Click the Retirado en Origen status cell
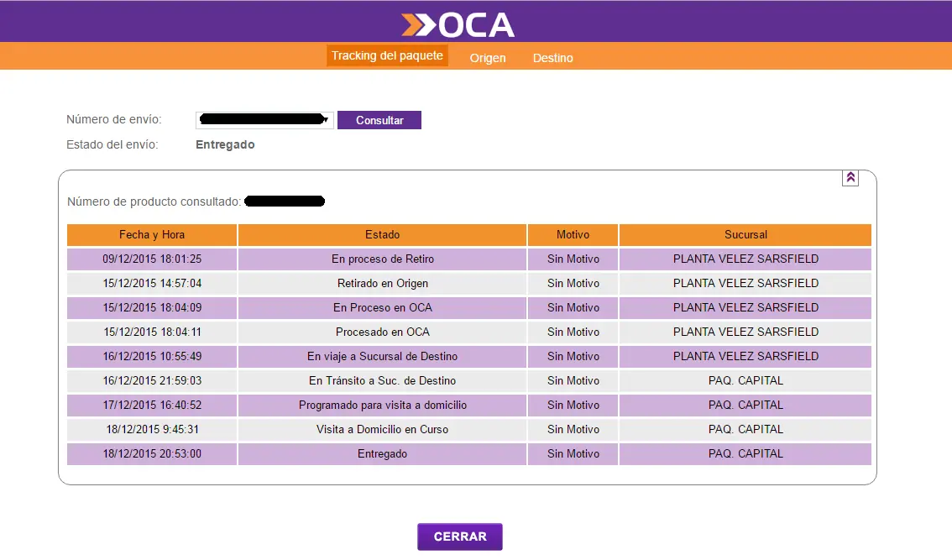 tap(383, 284)
